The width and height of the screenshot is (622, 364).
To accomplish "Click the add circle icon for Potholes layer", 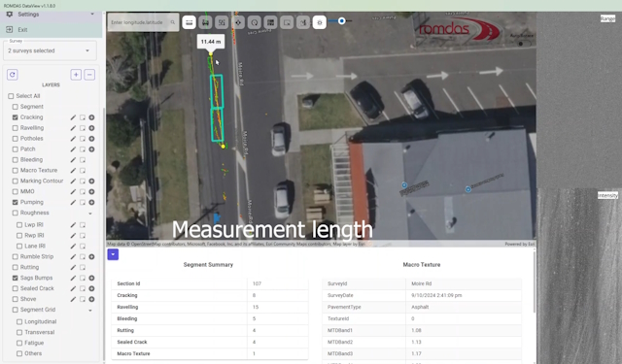I will tap(91, 139).
